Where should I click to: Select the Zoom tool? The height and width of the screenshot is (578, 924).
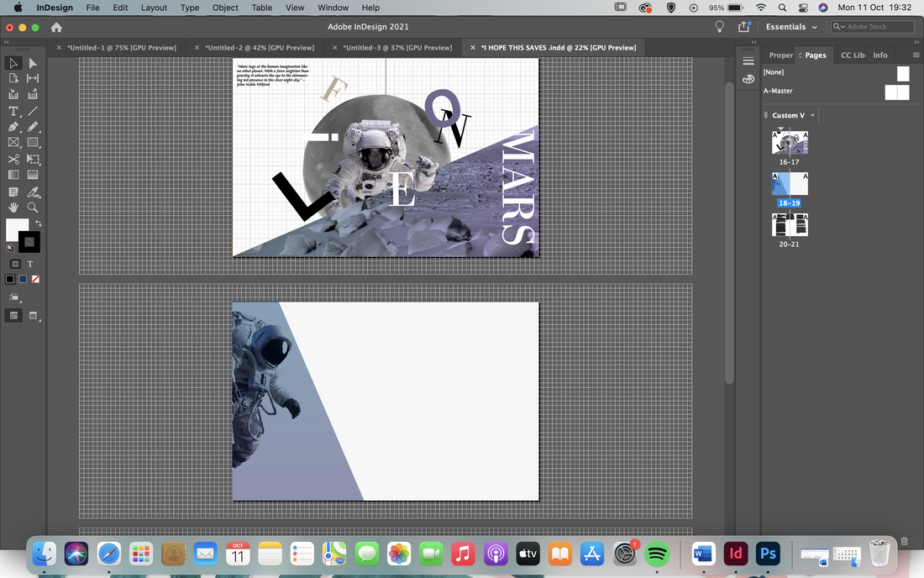tap(33, 208)
